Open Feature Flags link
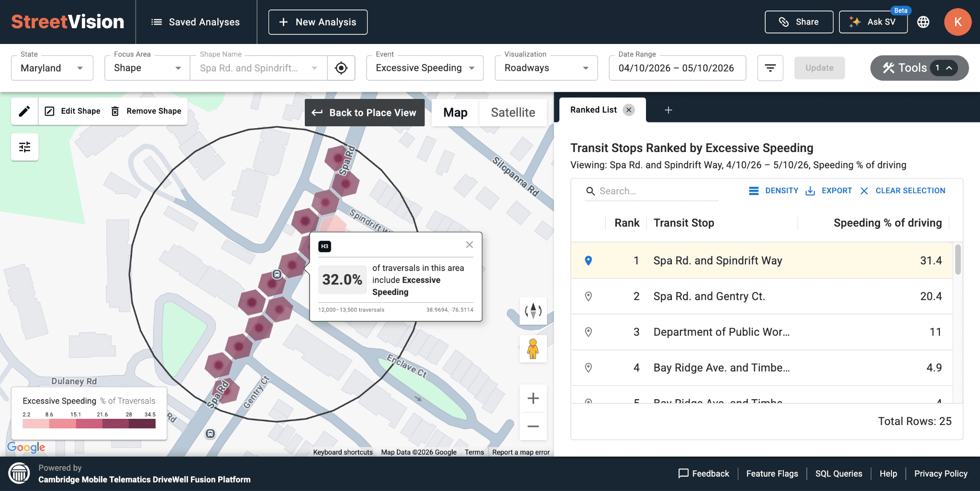This screenshot has height=491, width=980. [x=772, y=474]
